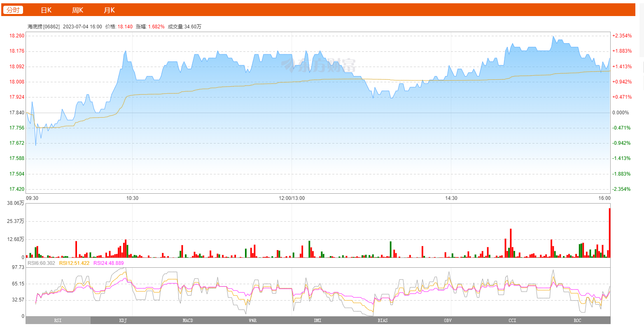Click the 18.260 price axis label
This screenshot has height=329, width=644.
click(x=17, y=36)
